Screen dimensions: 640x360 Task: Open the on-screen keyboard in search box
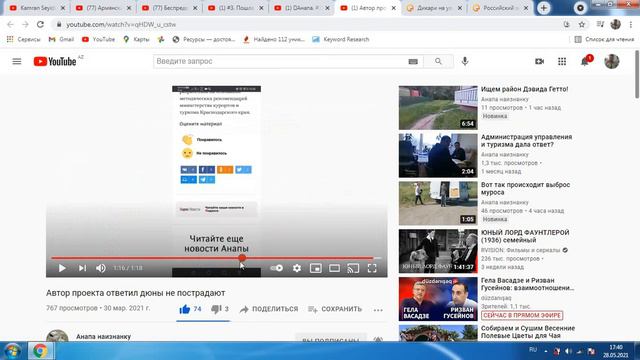pyautogui.click(x=413, y=62)
